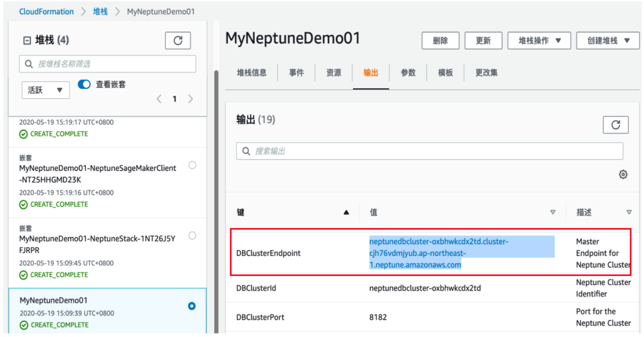Open the stack actions dropdown
Image resolution: width=644 pixels, height=337 pixels.
(539, 40)
